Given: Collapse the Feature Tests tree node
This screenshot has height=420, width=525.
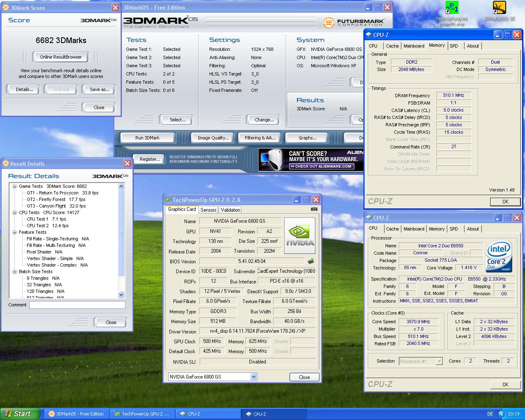Looking at the screenshot, I should tap(14, 232).
